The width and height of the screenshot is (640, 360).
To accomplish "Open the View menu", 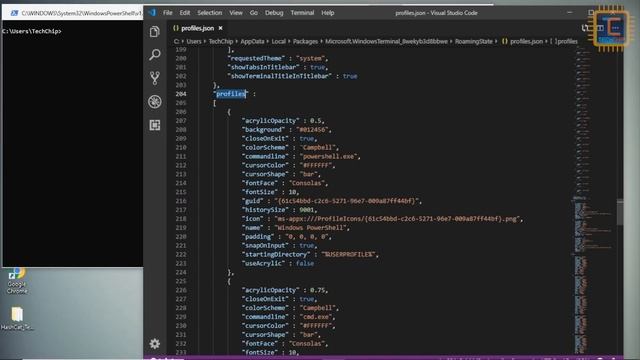I will pos(236,13).
